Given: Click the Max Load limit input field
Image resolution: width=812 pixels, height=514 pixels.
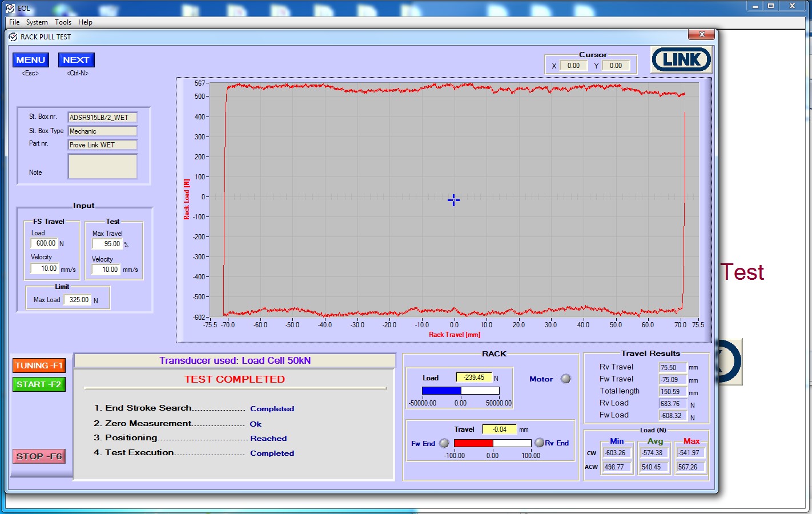Looking at the screenshot, I should (77, 300).
